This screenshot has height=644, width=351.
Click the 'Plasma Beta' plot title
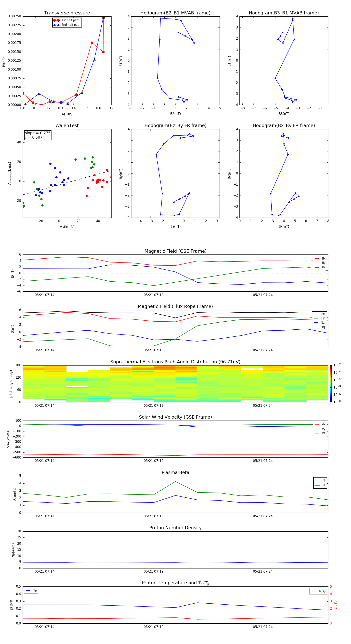175,472
